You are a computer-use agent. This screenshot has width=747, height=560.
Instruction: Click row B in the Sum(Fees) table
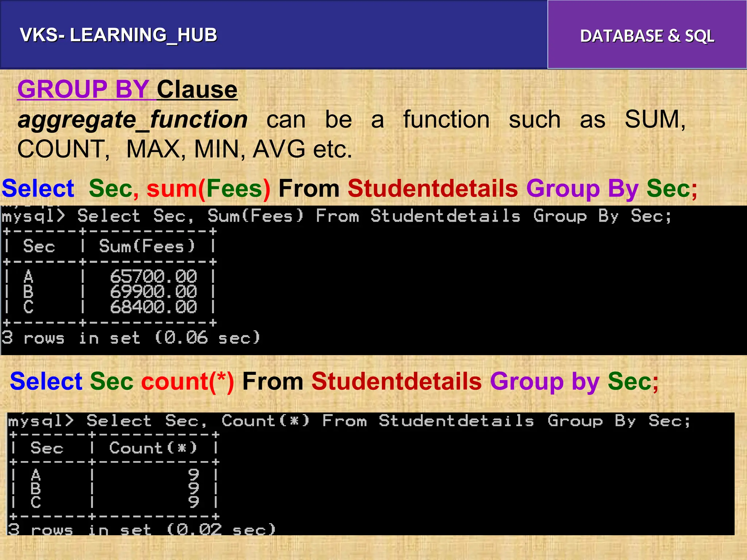pyautogui.click(x=109, y=292)
